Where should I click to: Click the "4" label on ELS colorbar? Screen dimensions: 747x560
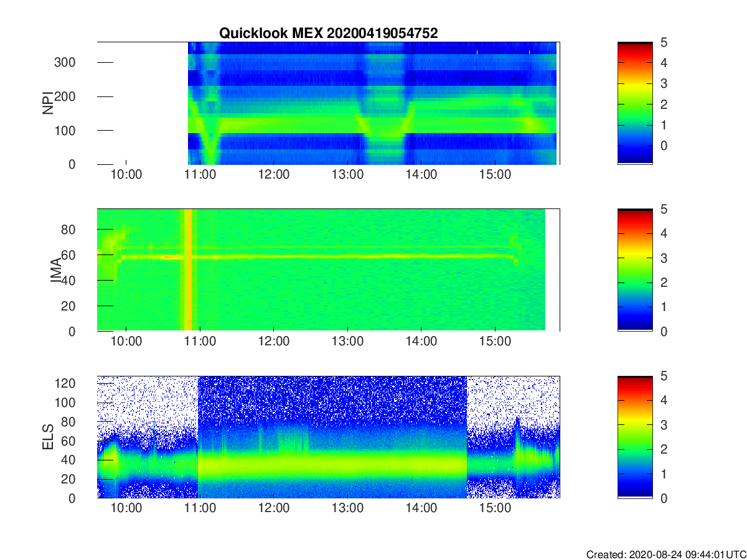tap(664, 400)
